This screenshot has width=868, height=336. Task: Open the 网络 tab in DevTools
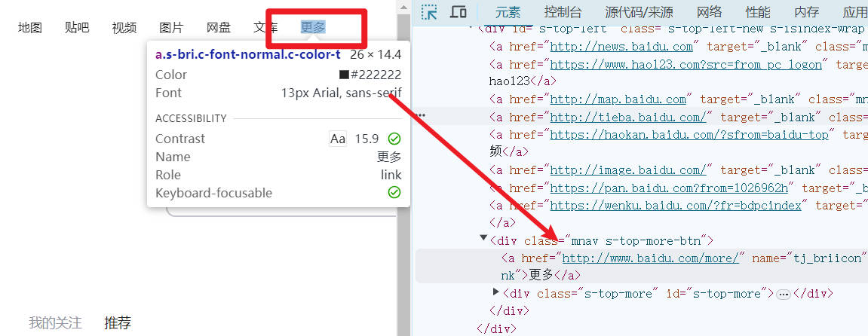click(x=709, y=12)
